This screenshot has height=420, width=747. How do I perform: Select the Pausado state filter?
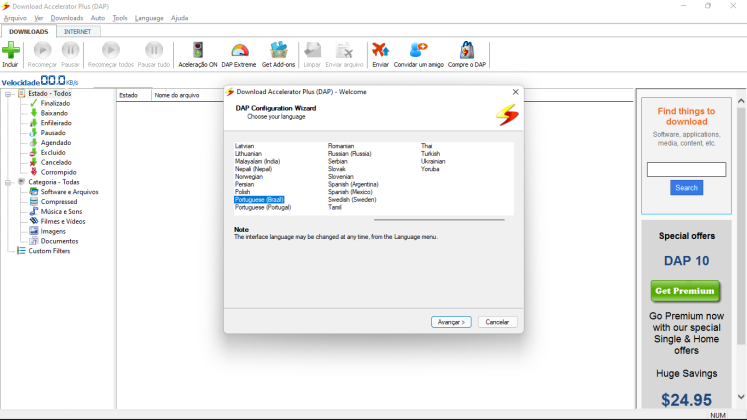(x=53, y=133)
